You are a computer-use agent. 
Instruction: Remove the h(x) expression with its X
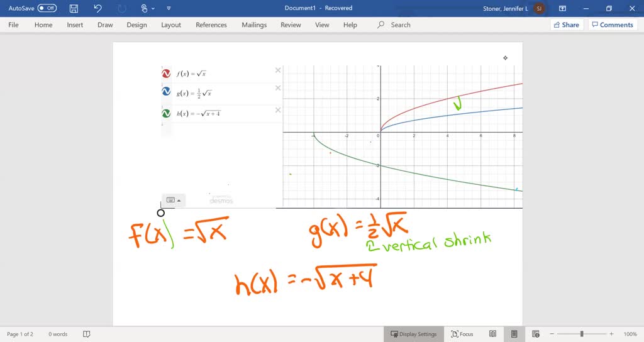(278, 110)
